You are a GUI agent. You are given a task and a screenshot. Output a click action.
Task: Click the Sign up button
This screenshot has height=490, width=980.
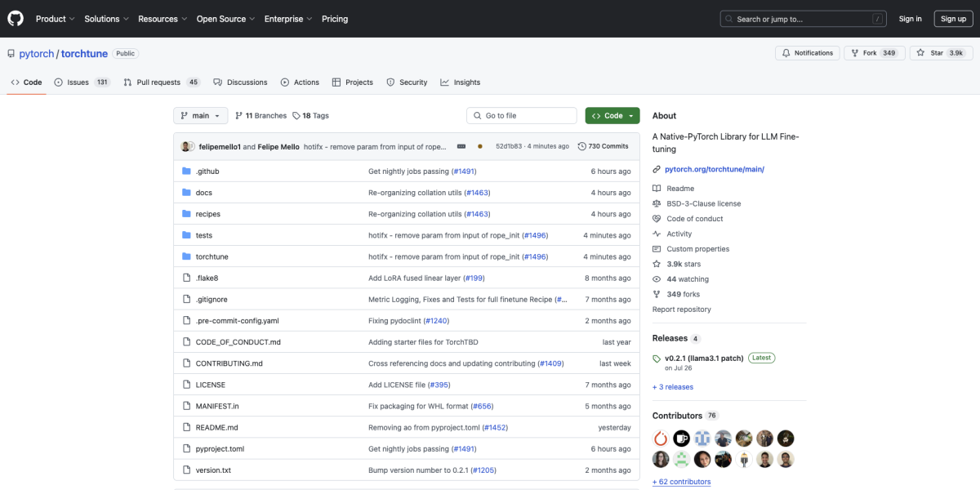953,19
